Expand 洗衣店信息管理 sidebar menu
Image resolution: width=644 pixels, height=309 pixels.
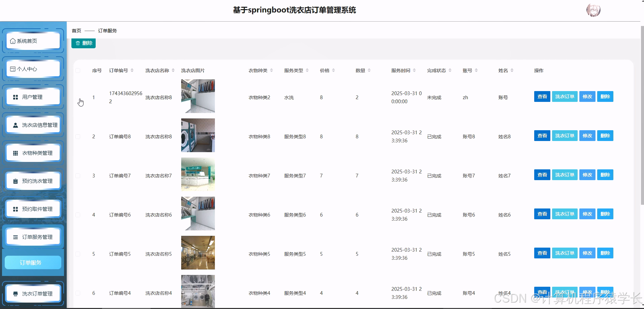(33, 125)
